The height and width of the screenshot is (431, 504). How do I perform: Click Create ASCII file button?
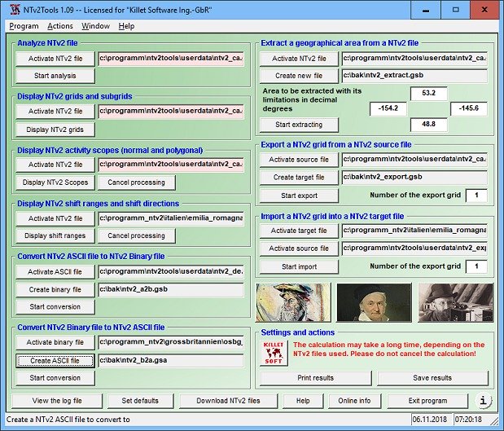click(x=55, y=361)
